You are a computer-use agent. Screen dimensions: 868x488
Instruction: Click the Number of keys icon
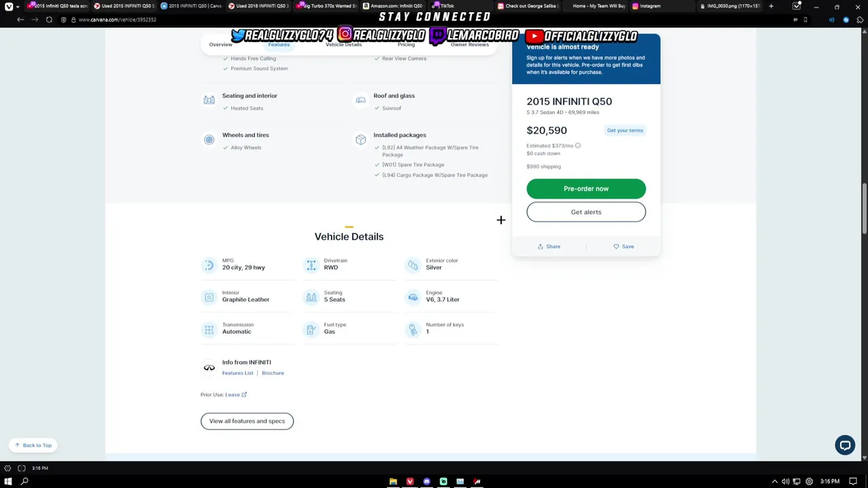coord(413,329)
